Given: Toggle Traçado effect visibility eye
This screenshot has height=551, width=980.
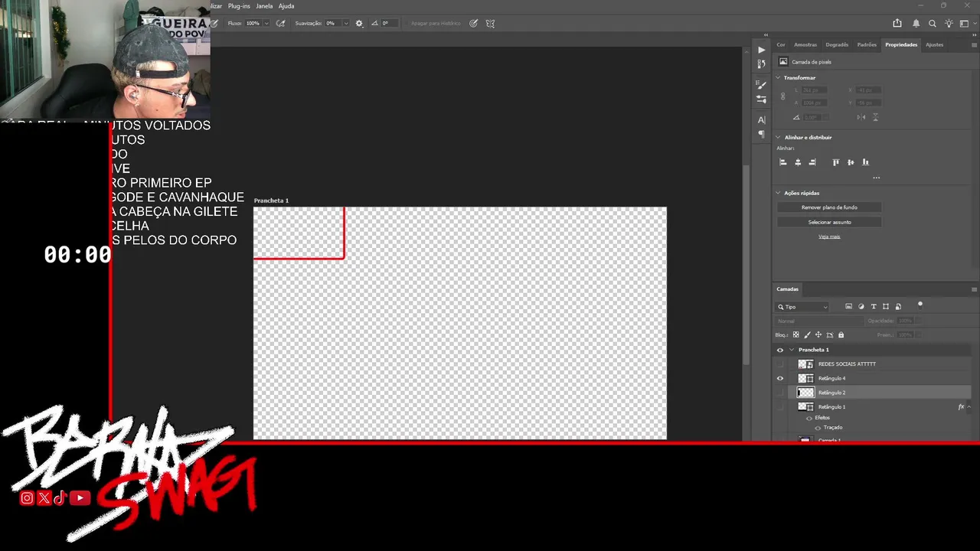Looking at the screenshot, I should pyautogui.click(x=818, y=428).
